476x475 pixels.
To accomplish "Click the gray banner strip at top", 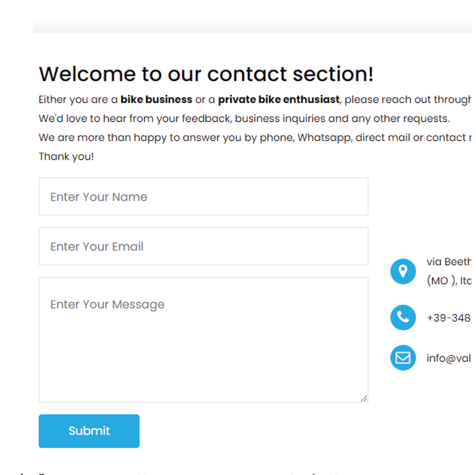I will coord(252,26).
